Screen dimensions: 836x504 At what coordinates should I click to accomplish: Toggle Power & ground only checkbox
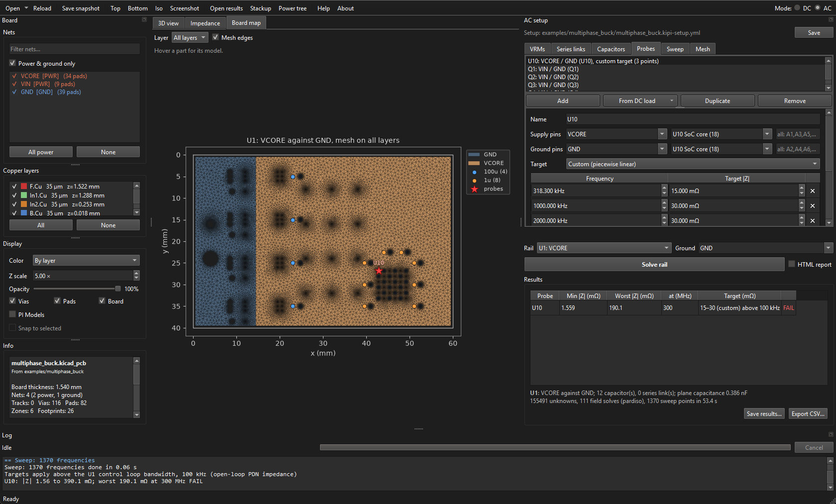[x=12, y=63]
